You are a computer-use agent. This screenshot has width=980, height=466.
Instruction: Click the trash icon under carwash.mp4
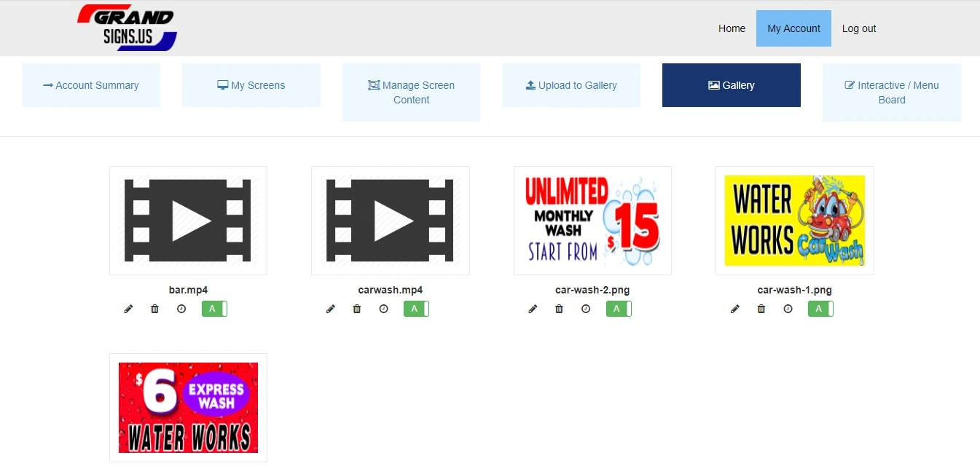(356, 309)
